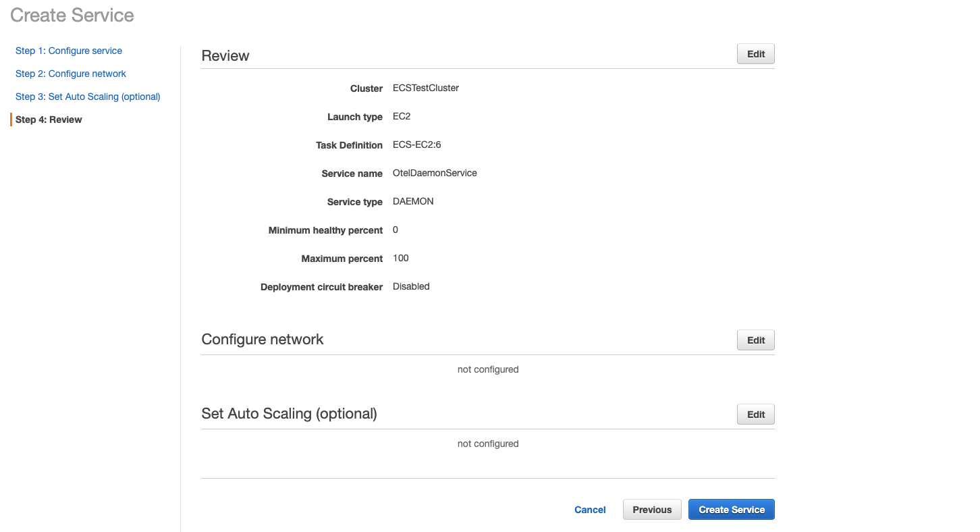Click the Create Service page heading

72,16
